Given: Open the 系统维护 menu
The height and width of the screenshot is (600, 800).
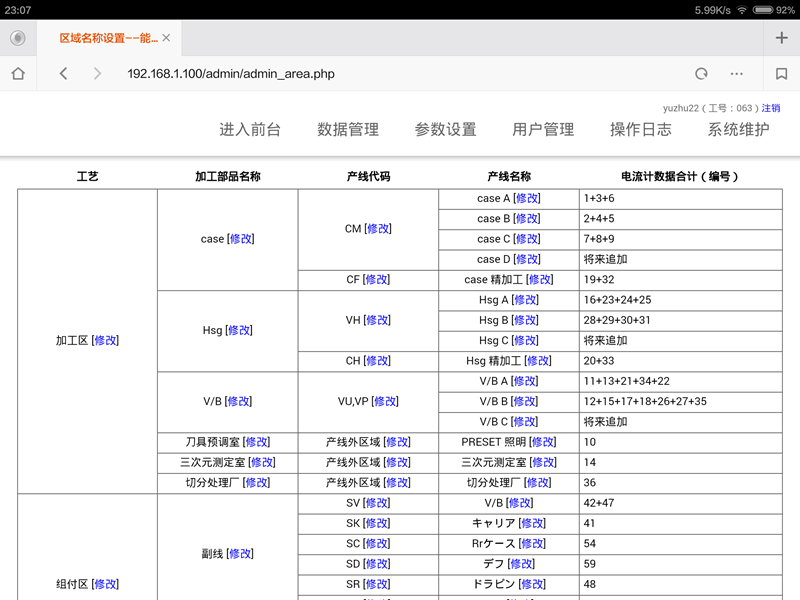Looking at the screenshot, I should [x=738, y=129].
